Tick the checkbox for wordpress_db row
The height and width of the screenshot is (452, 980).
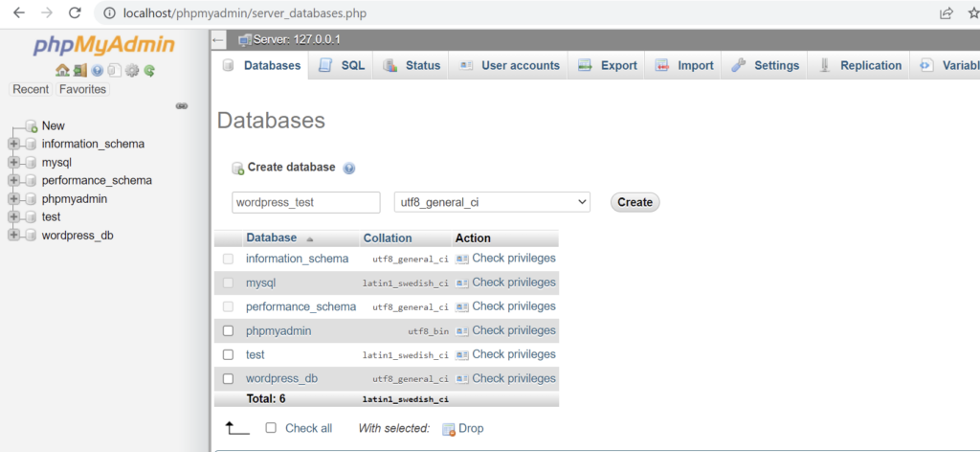[228, 378]
